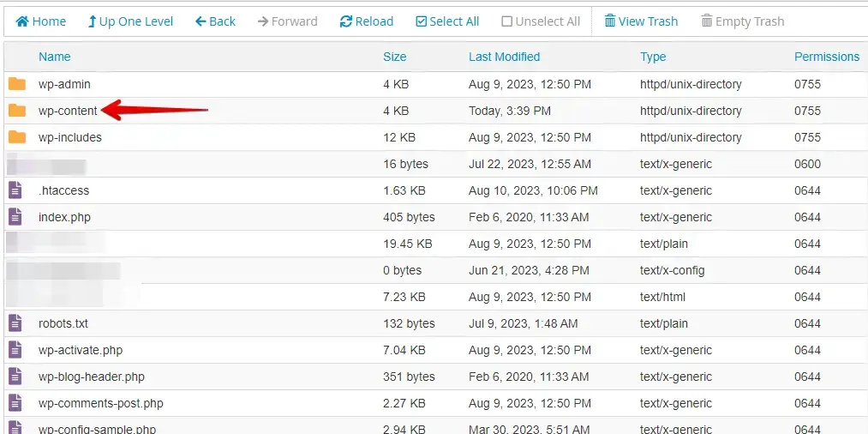
Task: Click the 1.63 KB size cell
Action: pos(404,190)
